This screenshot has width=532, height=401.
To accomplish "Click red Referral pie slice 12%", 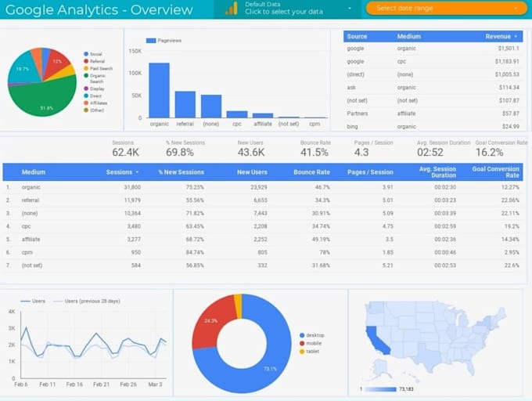I will tap(57, 64).
